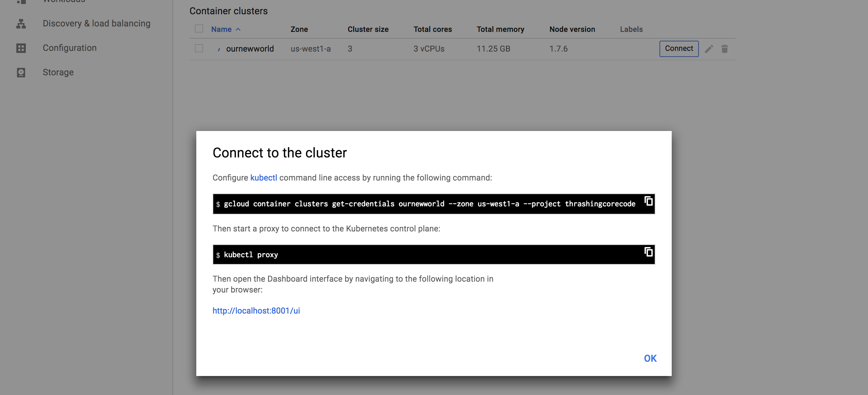Click the us-west1-a zone cell
Image resolution: width=868 pixels, height=395 pixels.
311,49
